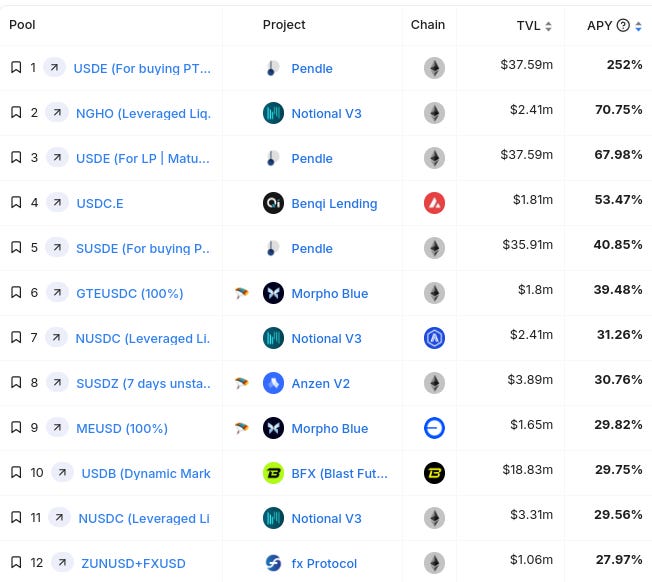Open the NGHO (Leveraged Liq. pool

143,113
